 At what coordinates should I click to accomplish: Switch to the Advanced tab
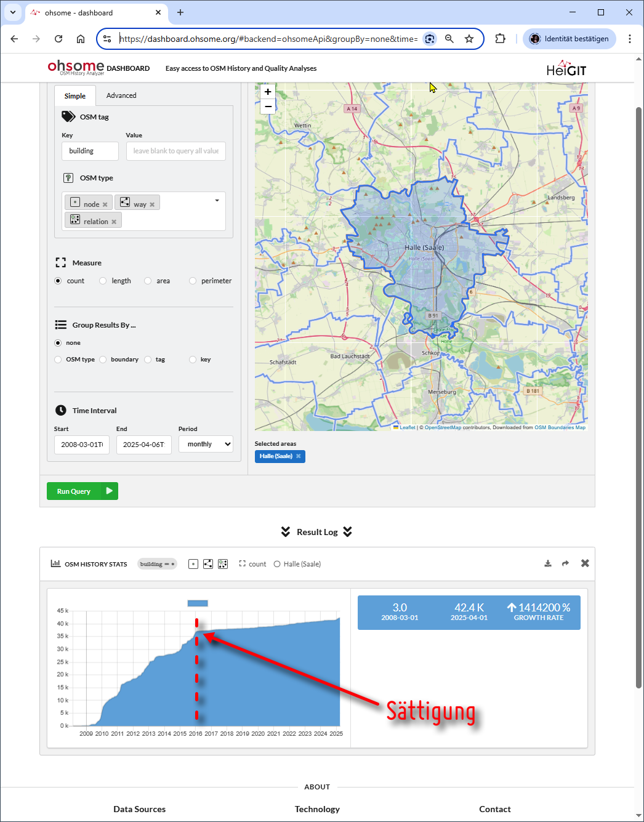[121, 95]
